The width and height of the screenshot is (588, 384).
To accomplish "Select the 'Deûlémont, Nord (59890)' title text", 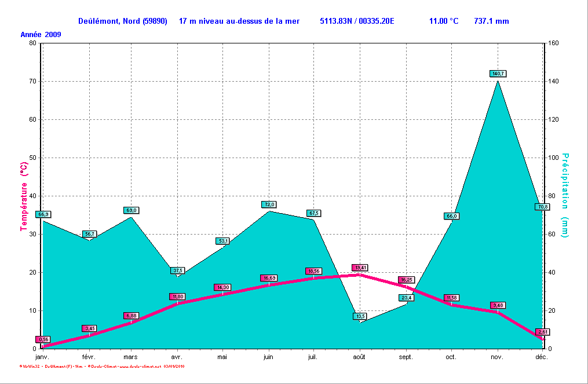I will pyautogui.click(x=123, y=21).
